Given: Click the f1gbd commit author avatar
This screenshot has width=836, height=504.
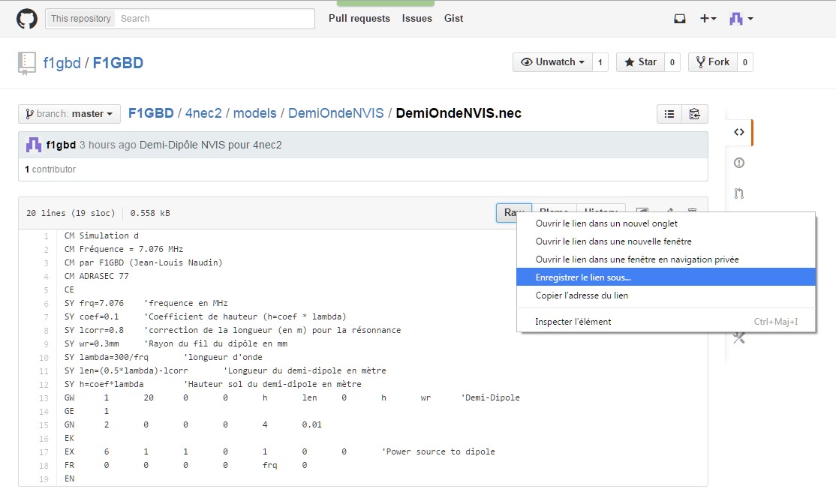Looking at the screenshot, I should tap(34, 145).
